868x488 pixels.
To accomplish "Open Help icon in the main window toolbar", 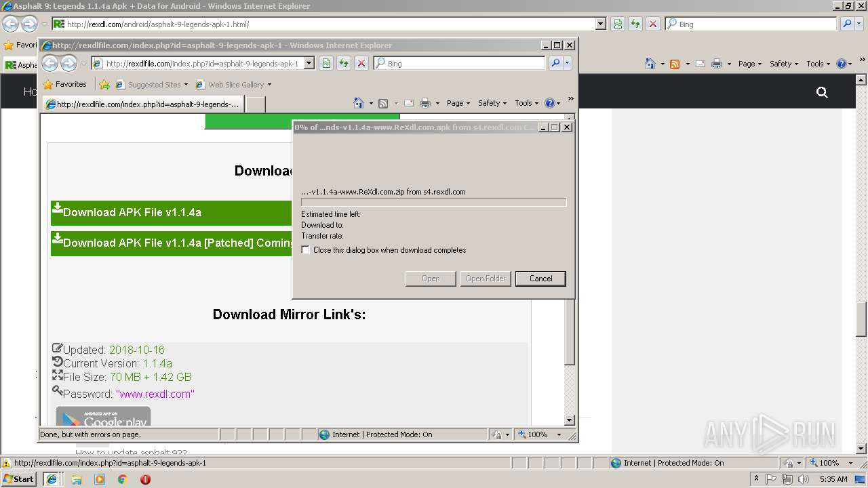I will point(841,64).
